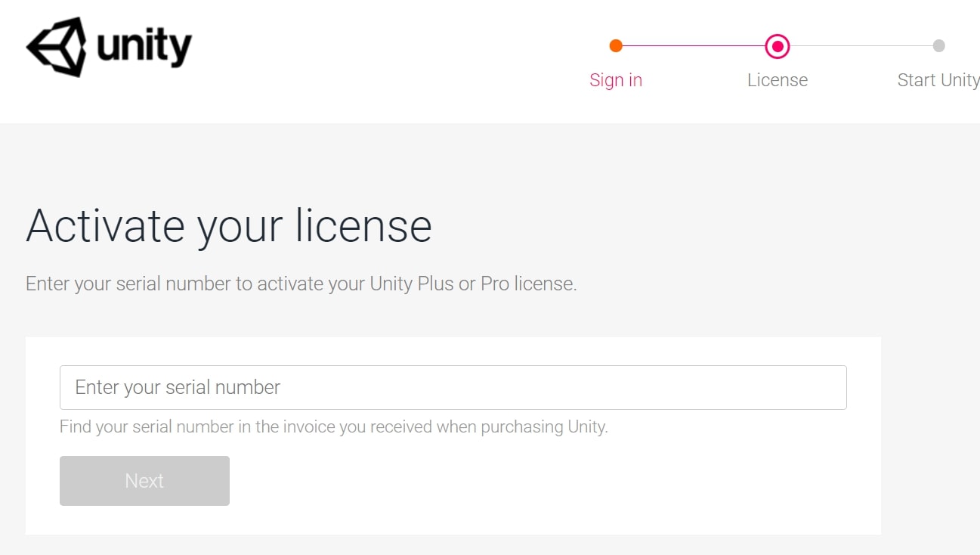Click the Activate your license heading

pos(229,225)
